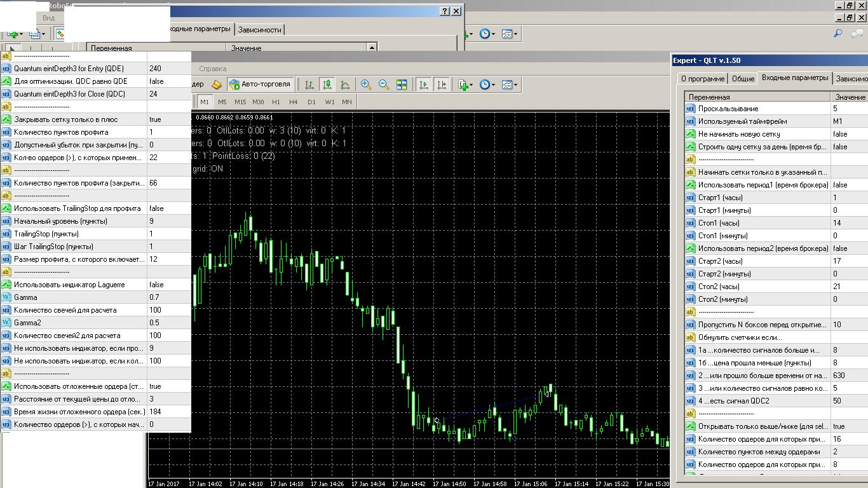This screenshot has width=868, height=488.
Task: Expand templates dropdown arrow in top toolbar row
Action: pos(516,34)
